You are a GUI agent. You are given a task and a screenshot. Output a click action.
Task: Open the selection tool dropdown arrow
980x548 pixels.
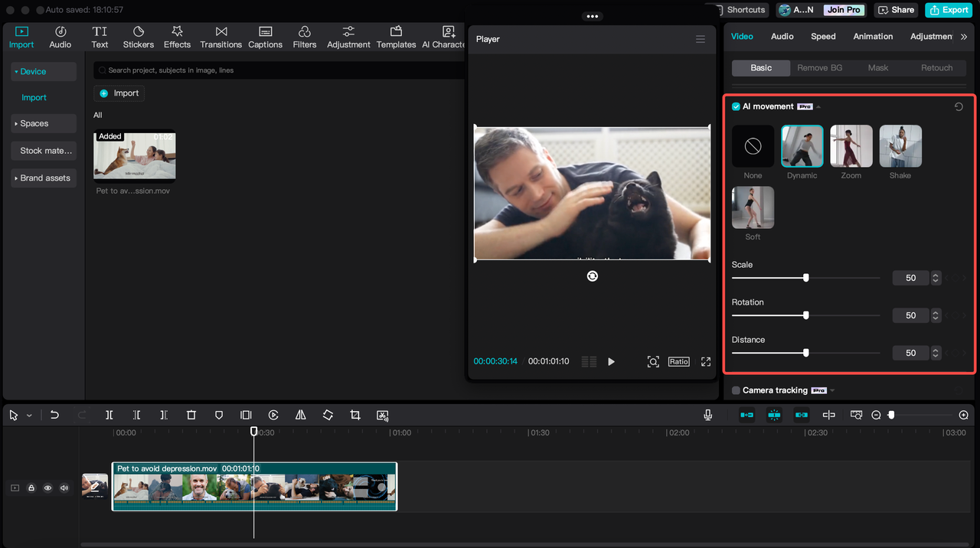[29, 416]
